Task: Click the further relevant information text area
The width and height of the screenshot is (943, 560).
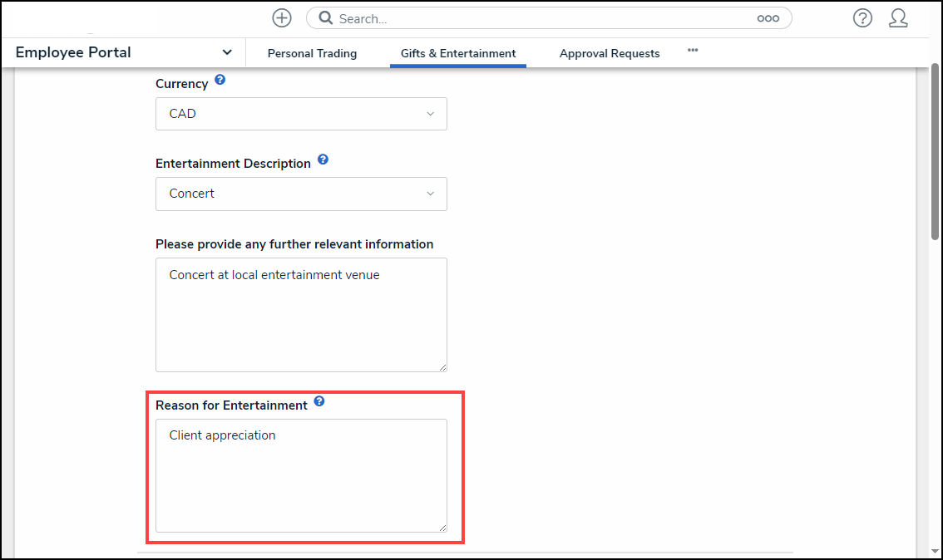Action: (301, 314)
